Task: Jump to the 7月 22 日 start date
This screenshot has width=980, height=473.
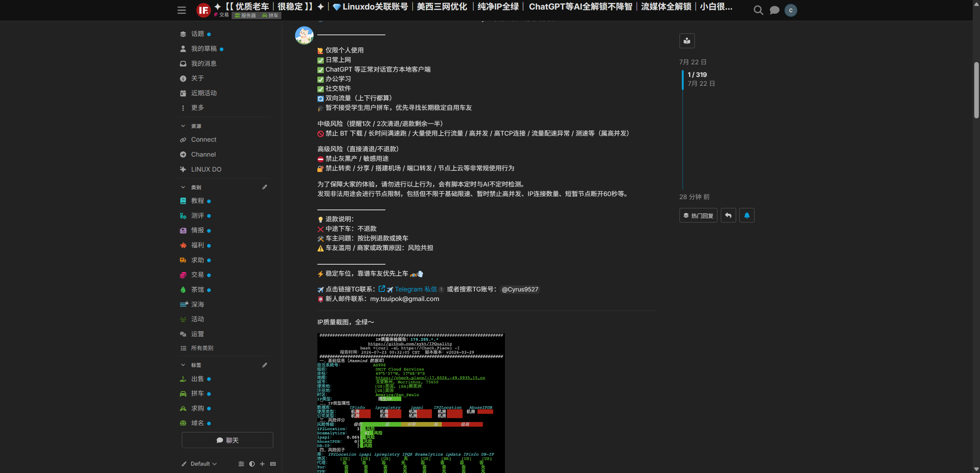Action: [x=693, y=62]
